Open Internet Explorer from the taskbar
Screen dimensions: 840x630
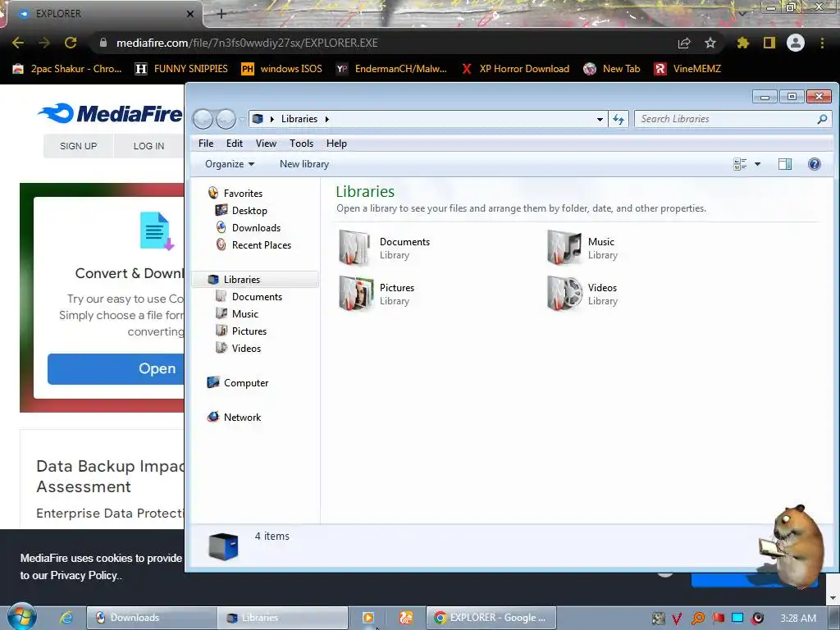(x=66, y=618)
